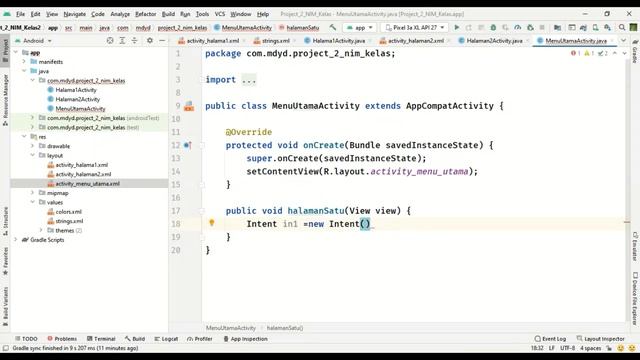
Task: Click the Stop icon in run toolbar
Action: (x=542, y=28)
